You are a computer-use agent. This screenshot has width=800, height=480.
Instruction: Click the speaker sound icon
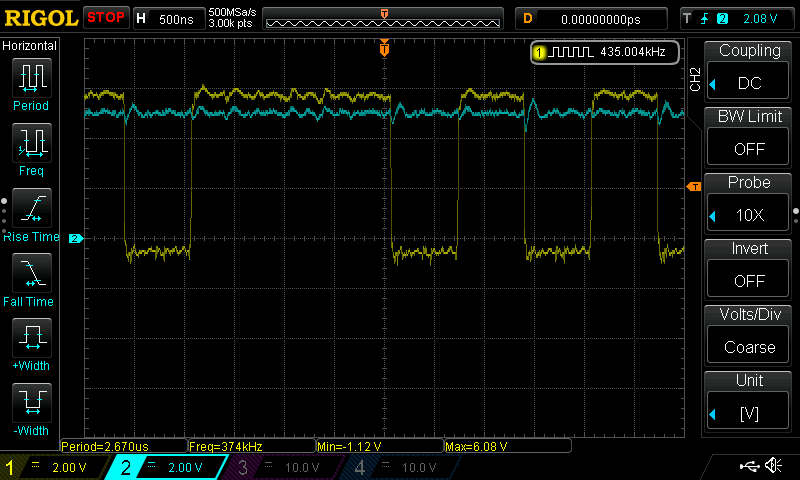click(773, 466)
